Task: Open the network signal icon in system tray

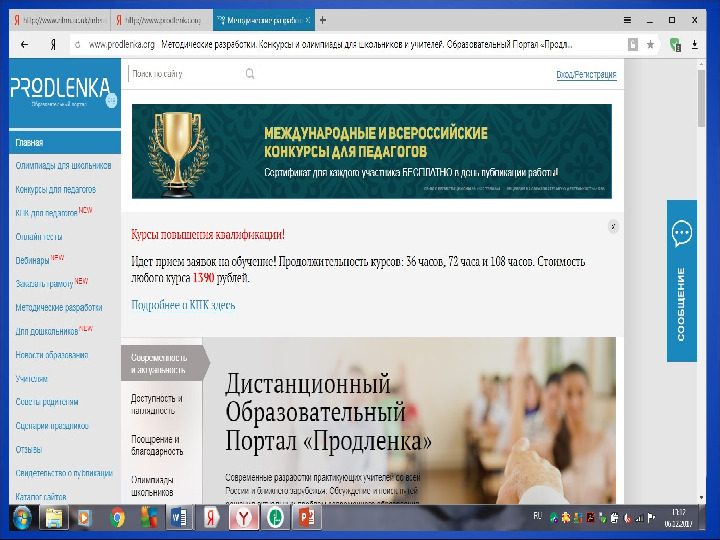Action: (x=639, y=519)
